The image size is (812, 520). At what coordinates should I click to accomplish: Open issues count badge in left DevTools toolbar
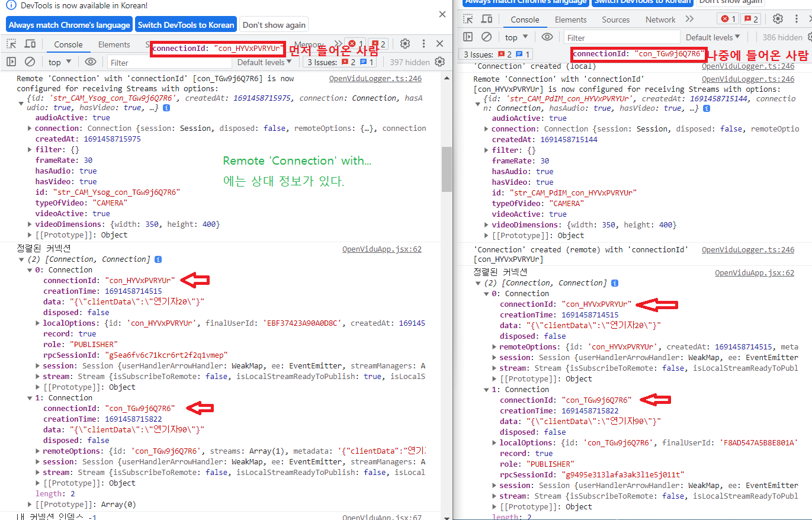[x=378, y=44]
